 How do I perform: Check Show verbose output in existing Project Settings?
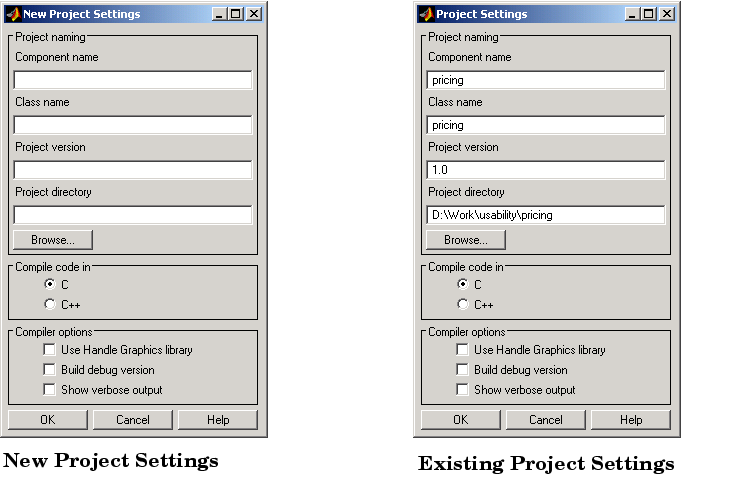[462, 389]
